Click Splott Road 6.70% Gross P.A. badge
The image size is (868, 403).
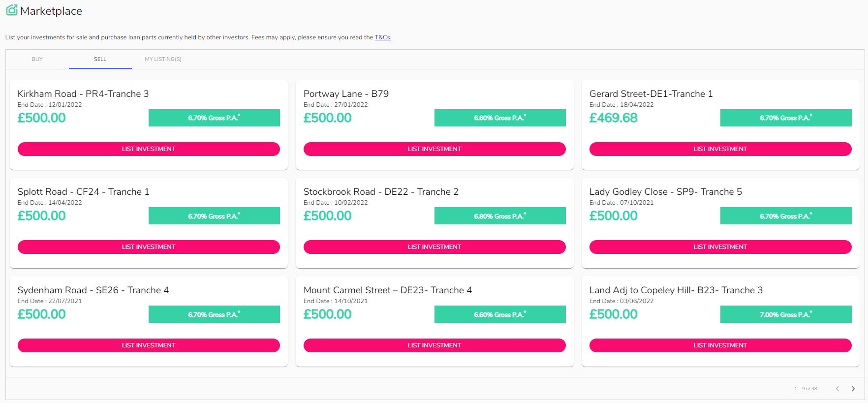pos(214,216)
